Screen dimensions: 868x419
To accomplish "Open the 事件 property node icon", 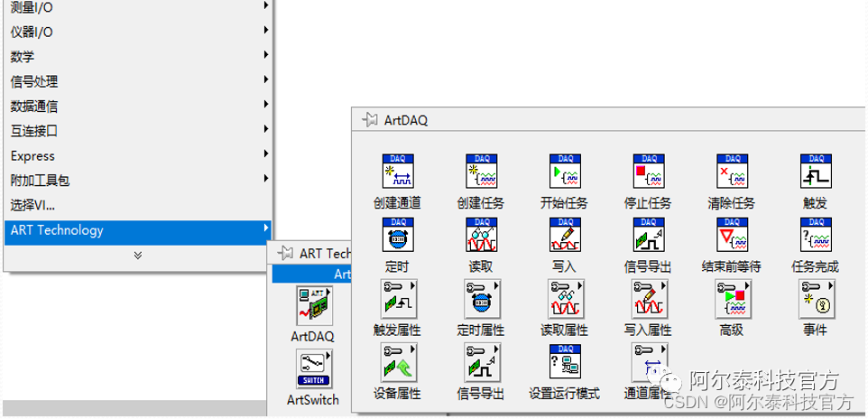I will coord(817,298).
